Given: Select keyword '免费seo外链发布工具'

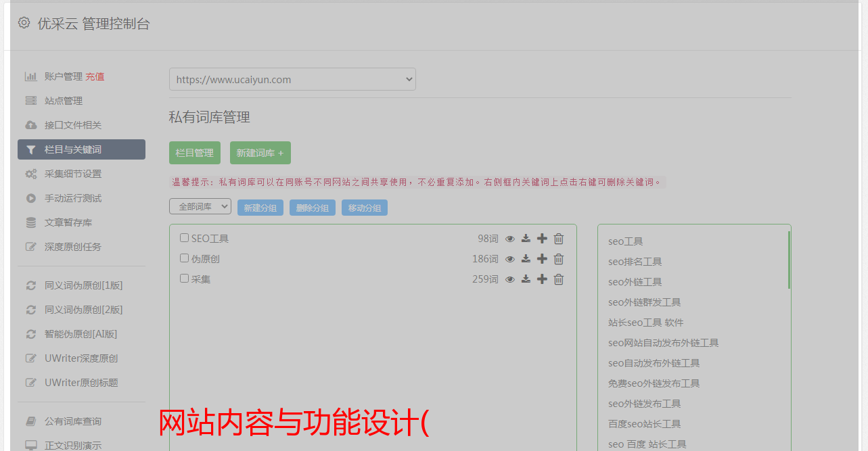Looking at the screenshot, I should (x=654, y=383).
